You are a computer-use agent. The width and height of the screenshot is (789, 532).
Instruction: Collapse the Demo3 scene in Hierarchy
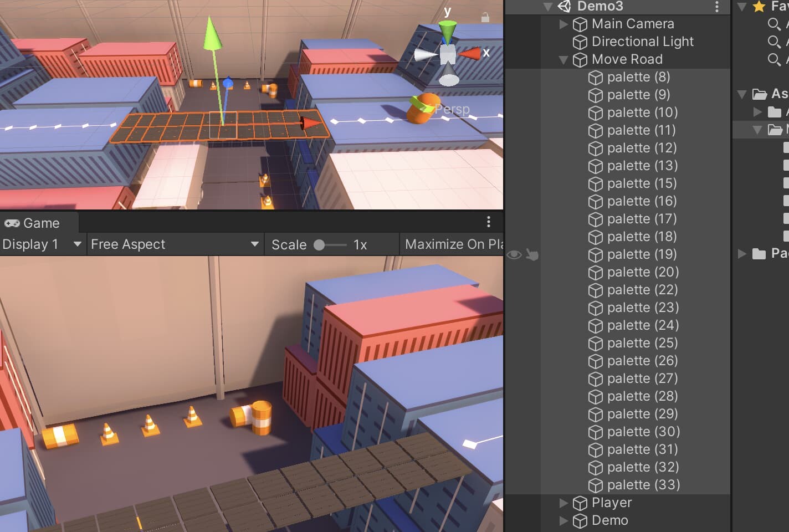tap(548, 7)
